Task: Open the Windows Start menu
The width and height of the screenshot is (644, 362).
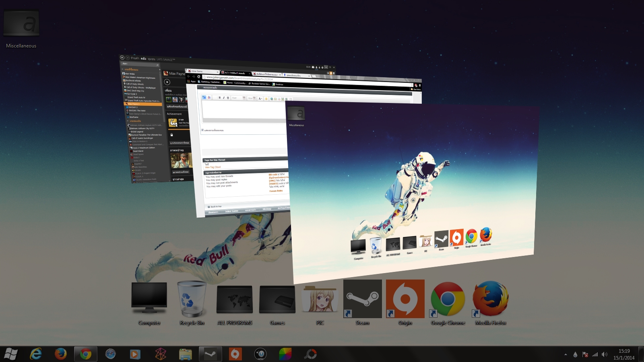Action: [x=11, y=354]
